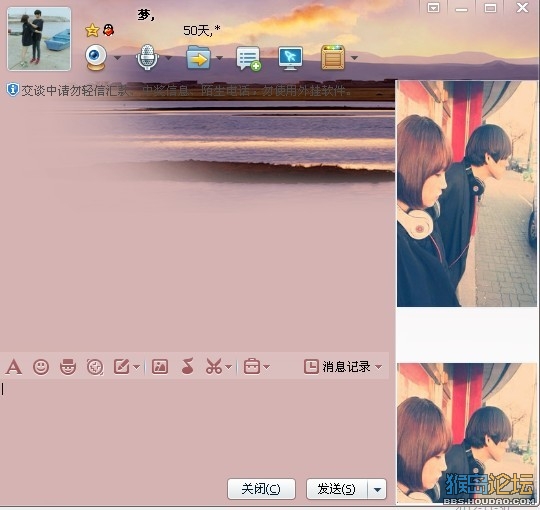Expand the handwriting input options arrow
This screenshot has height=510, width=540.
pos(136,367)
